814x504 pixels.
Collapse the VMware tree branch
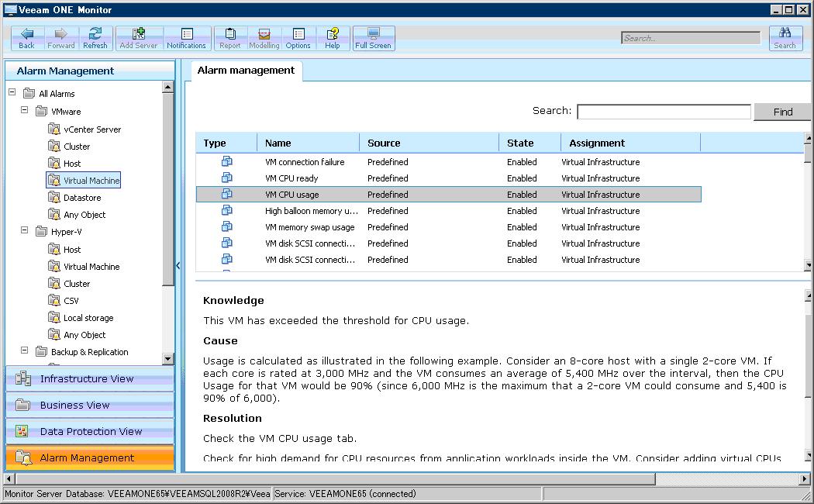(x=24, y=110)
